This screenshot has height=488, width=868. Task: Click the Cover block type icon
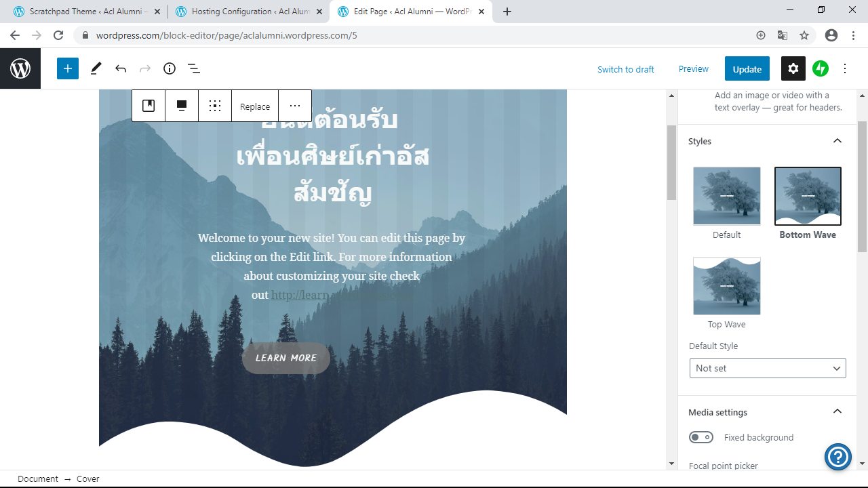pyautogui.click(x=149, y=106)
